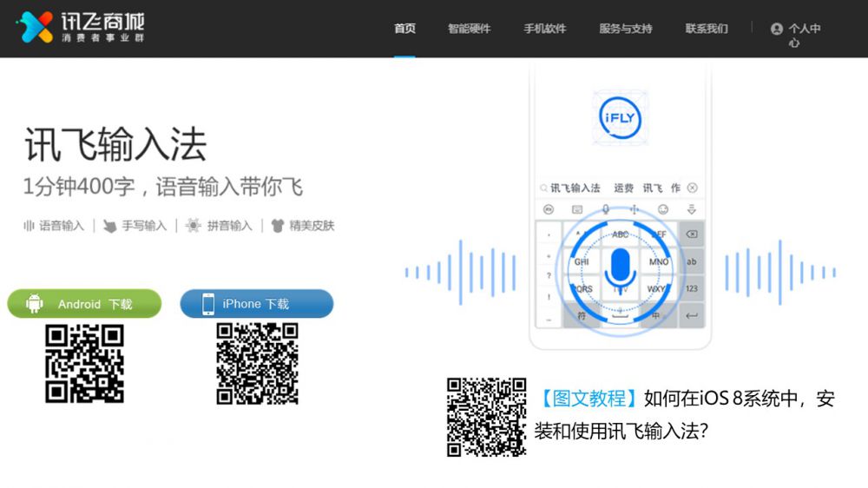
Task: Open the 智能硬件 navigation menu
Action: [x=469, y=29]
